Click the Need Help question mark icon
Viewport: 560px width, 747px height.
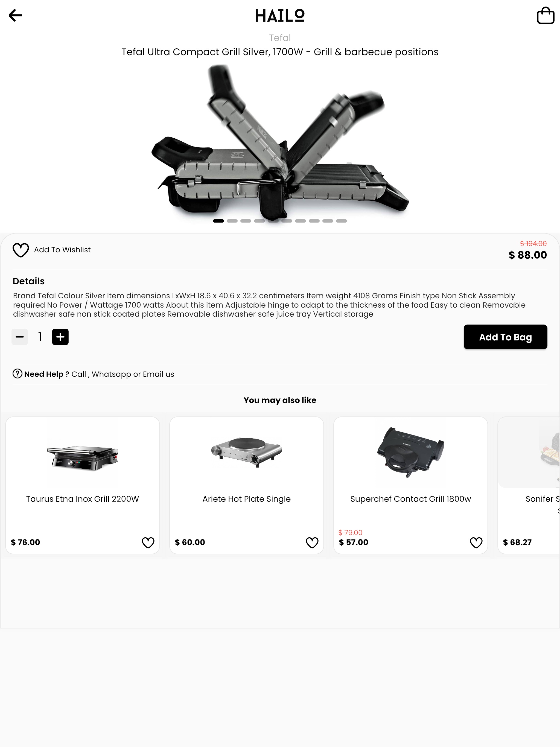(x=17, y=373)
